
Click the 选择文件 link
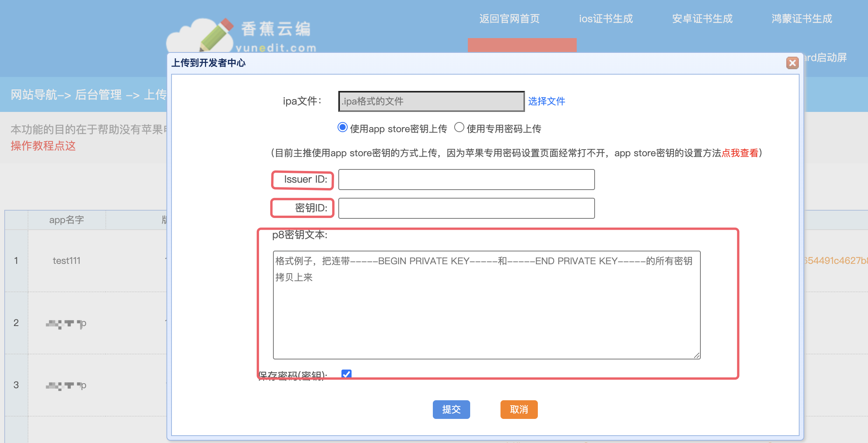click(x=546, y=101)
